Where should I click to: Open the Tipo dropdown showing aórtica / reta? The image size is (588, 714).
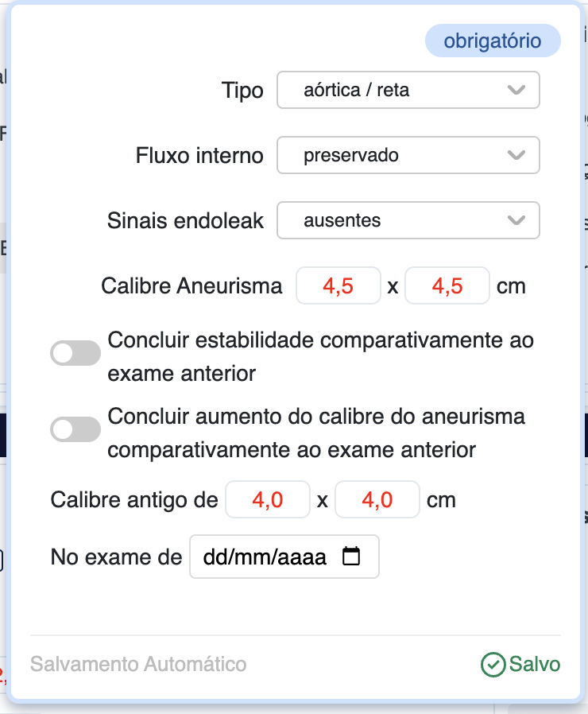[x=397, y=90]
